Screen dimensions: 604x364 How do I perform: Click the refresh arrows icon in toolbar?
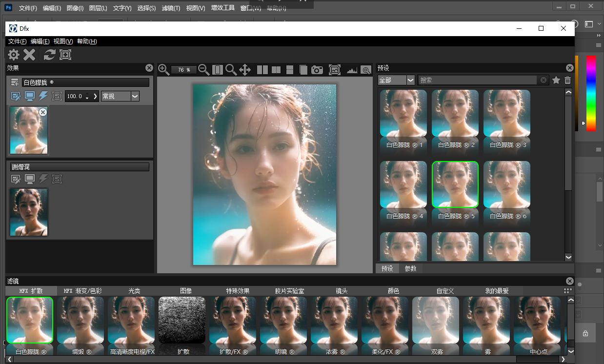(49, 55)
